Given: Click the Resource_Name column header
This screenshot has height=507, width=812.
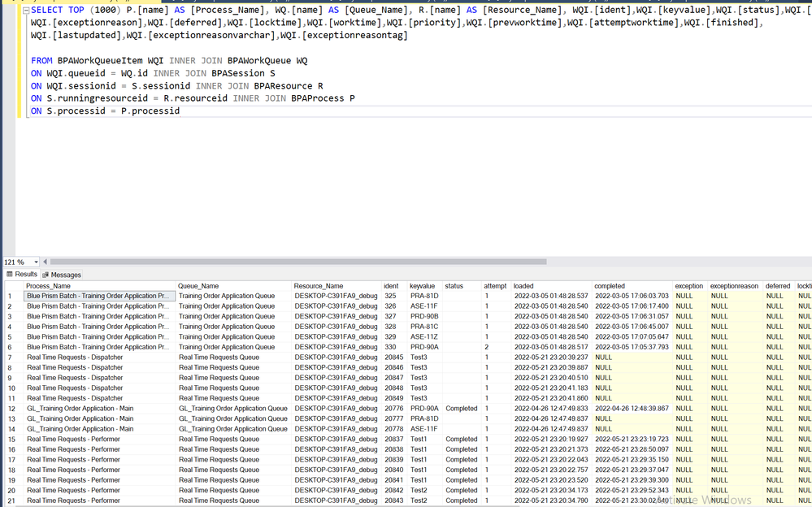Looking at the screenshot, I should (x=319, y=286).
